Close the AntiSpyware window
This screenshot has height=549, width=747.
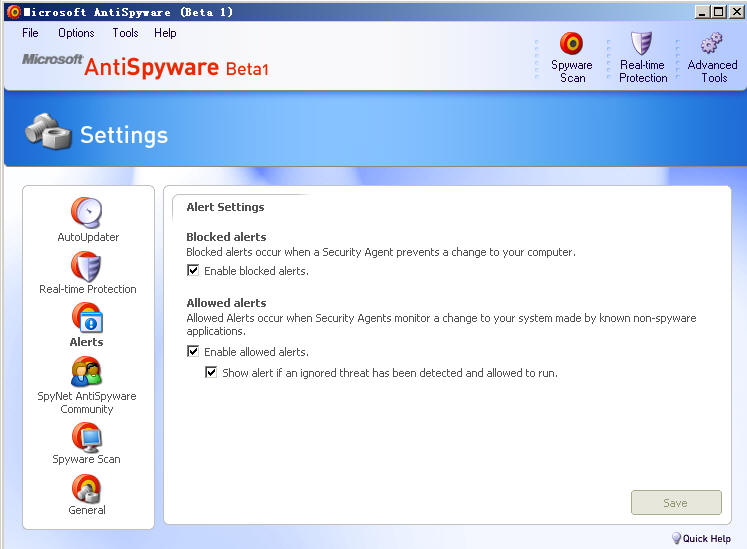pyautogui.click(x=737, y=12)
